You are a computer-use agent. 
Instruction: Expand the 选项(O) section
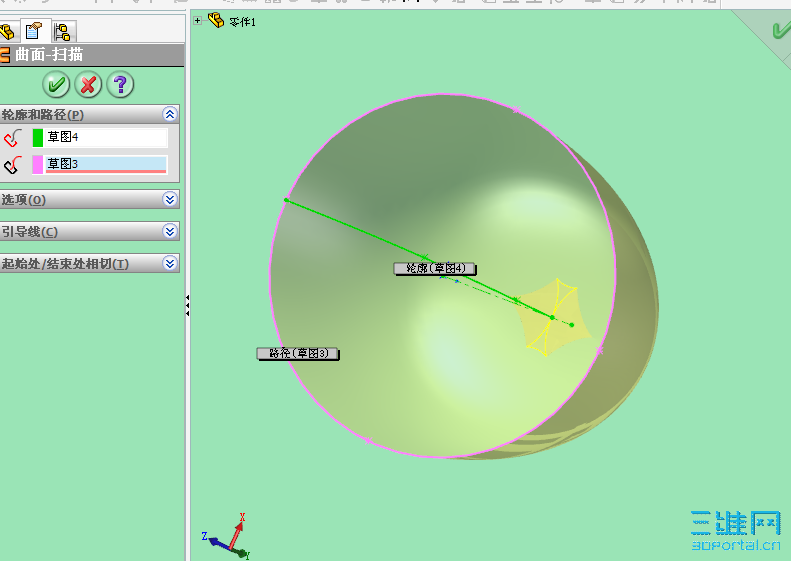[170, 199]
